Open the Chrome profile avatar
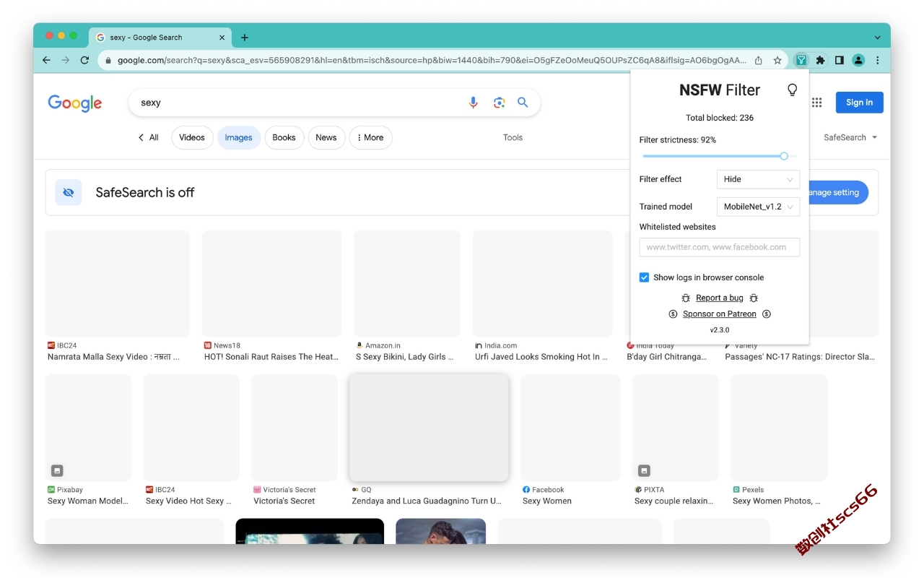Viewport: 924px width, 578px height. 858,61
